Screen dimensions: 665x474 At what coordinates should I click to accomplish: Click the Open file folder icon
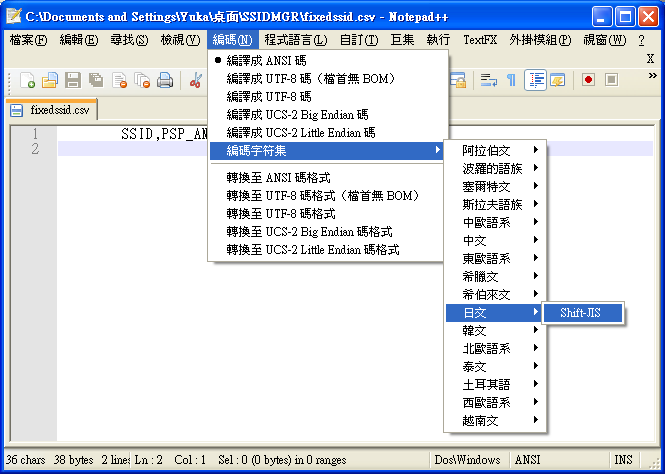(x=49, y=80)
